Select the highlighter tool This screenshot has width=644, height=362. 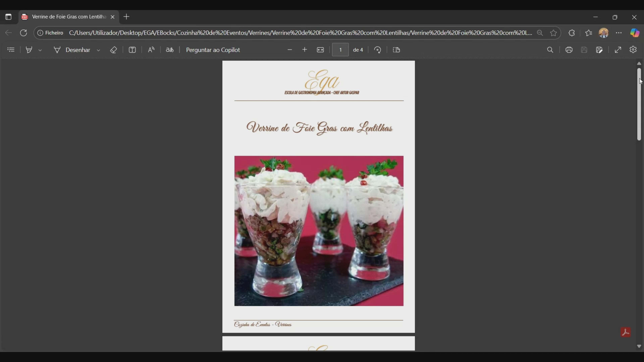pyautogui.click(x=29, y=50)
